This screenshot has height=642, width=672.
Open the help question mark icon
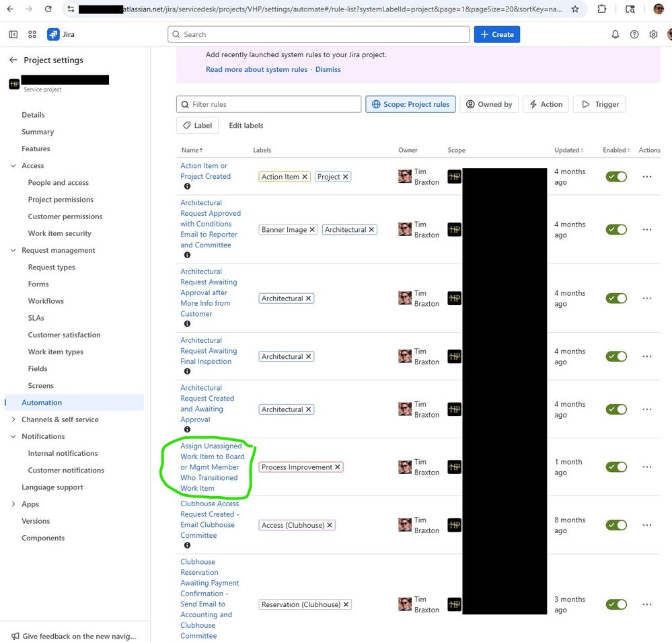click(x=634, y=34)
